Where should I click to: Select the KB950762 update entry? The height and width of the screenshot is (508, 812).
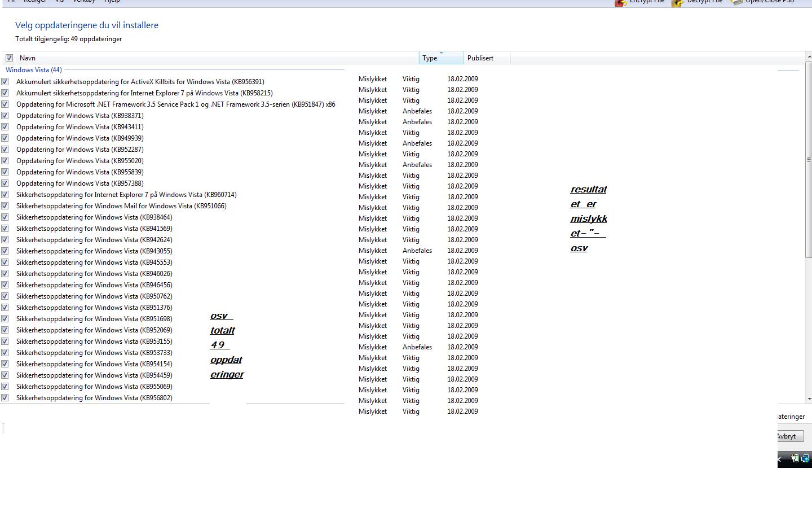(x=94, y=296)
